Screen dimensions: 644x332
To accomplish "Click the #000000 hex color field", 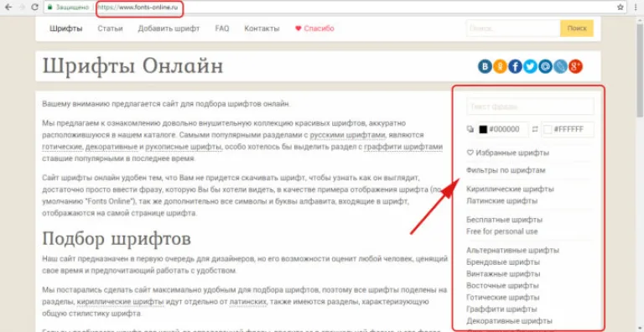I will coord(503,129).
